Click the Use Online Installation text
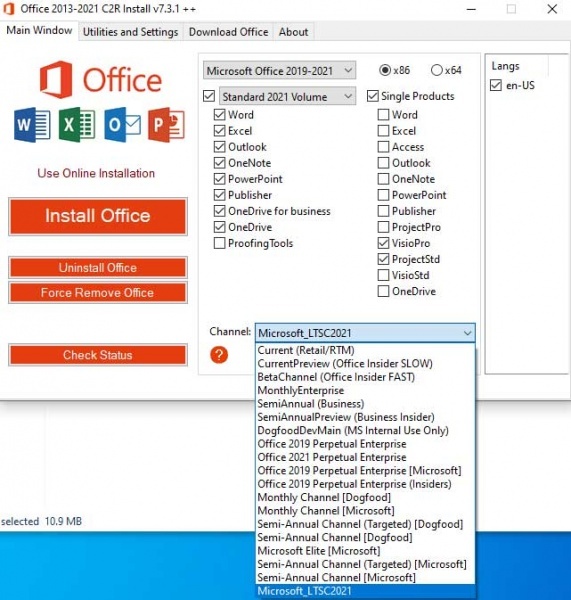The width and height of the screenshot is (571, 600). pos(96,173)
